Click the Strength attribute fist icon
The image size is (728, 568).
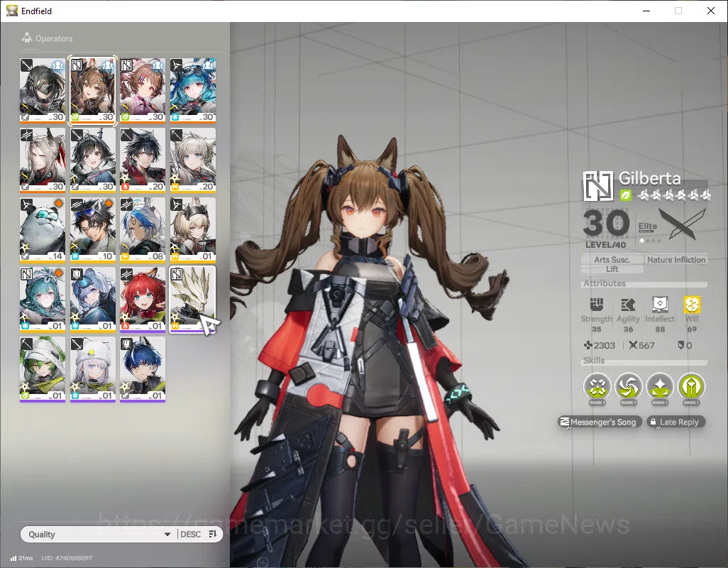[x=597, y=305]
